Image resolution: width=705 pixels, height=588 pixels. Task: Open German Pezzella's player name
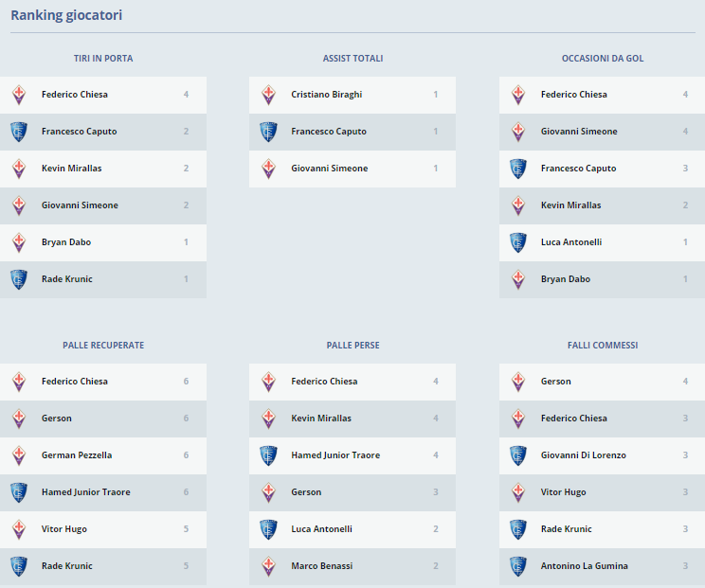point(77,455)
